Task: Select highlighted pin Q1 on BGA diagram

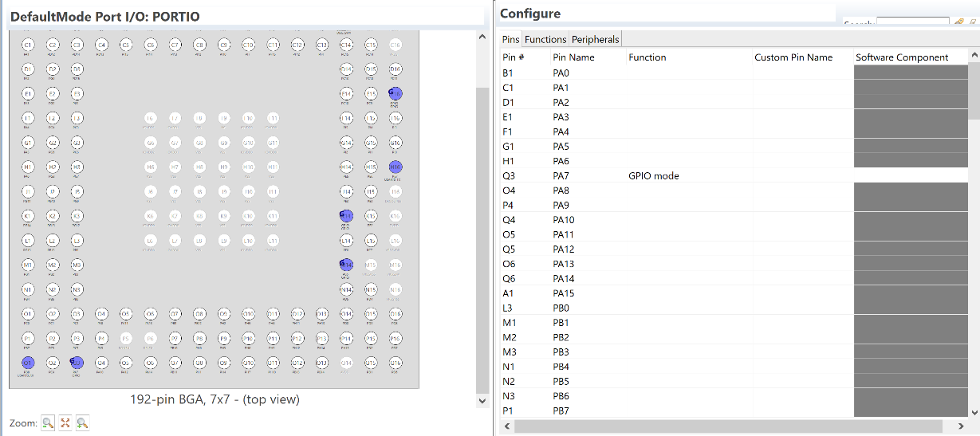Action: pyautogui.click(x=27, y=363)
